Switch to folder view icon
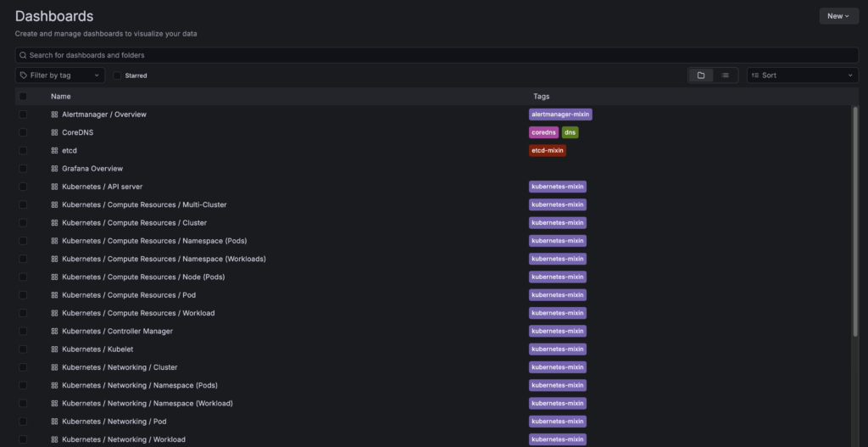 click(701, 75)
